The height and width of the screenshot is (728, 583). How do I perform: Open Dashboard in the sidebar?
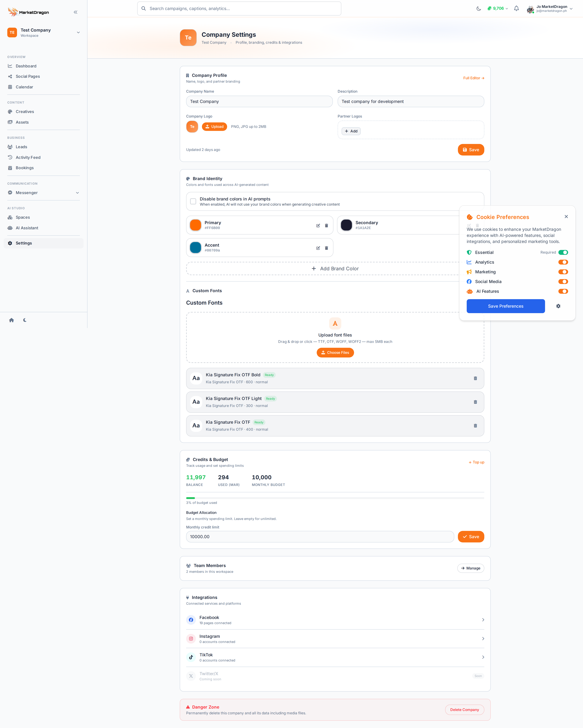click(44, 66)
